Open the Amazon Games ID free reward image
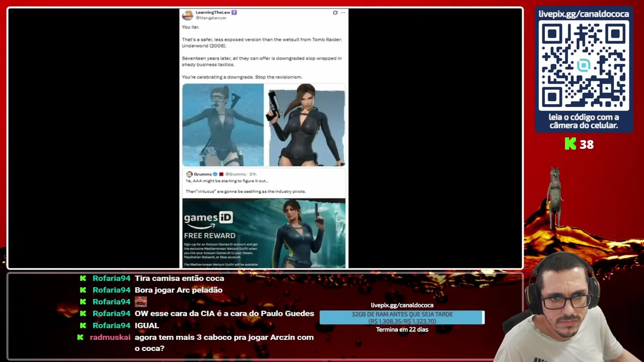The height and width of the screenshot is (362, 644). point(264,233)
